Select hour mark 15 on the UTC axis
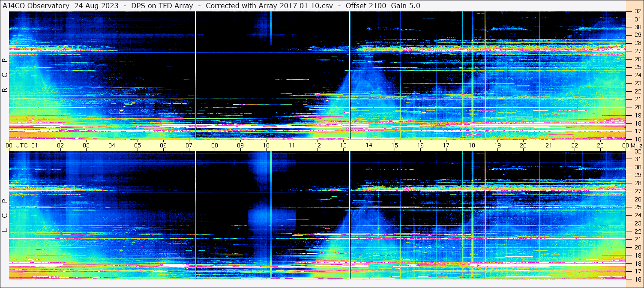The height and width of the screenshot is (288, 644). pyautogui.click(x=395, y=145)
